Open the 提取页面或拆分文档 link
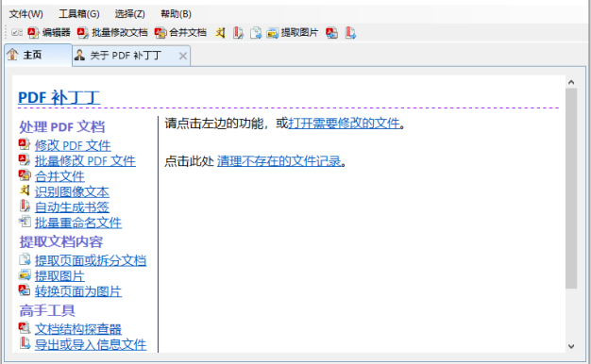Screen dimensions: 591x364 click(91, 260)
